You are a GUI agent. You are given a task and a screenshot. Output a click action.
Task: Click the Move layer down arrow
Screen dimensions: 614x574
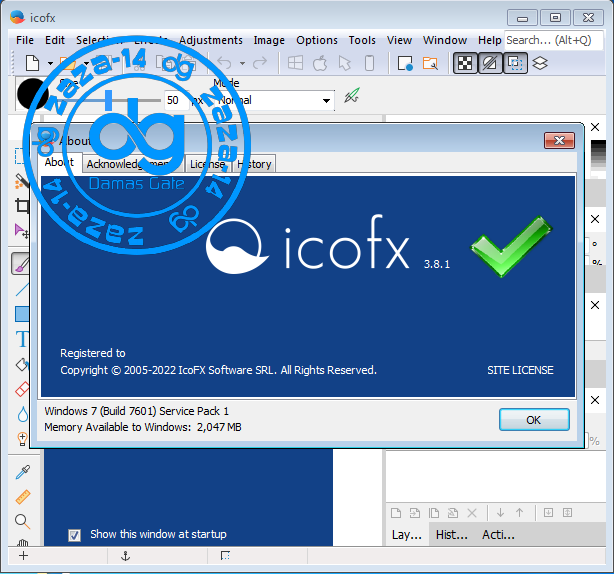click(500, 513)
